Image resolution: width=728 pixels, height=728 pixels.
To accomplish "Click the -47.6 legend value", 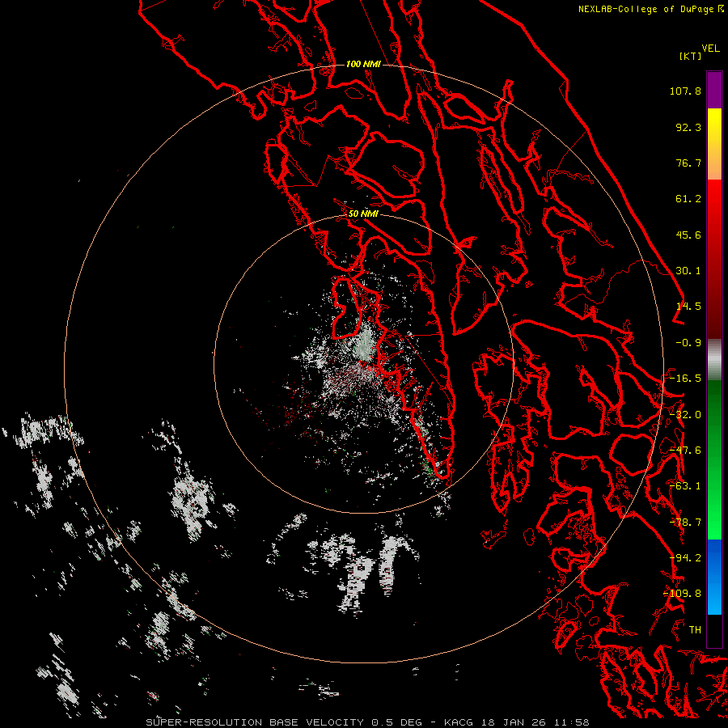I will pos(685,451).
